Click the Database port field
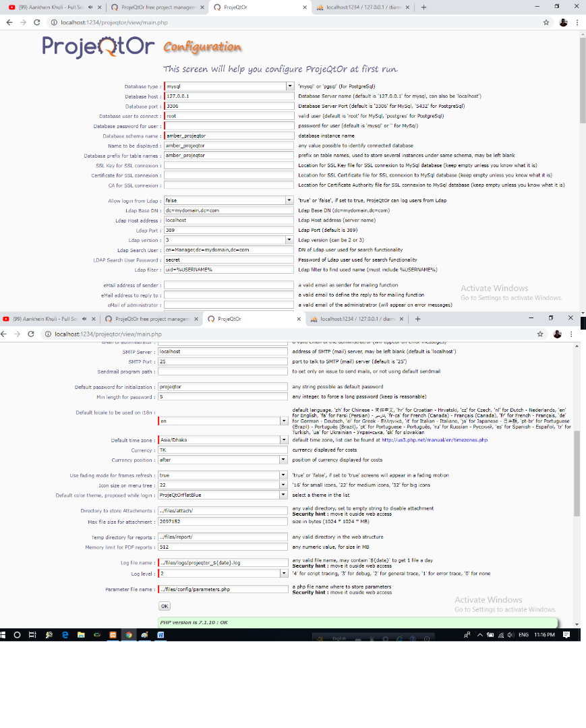The height and width of the screenshot is (728, 586). [x=229, y=106]
